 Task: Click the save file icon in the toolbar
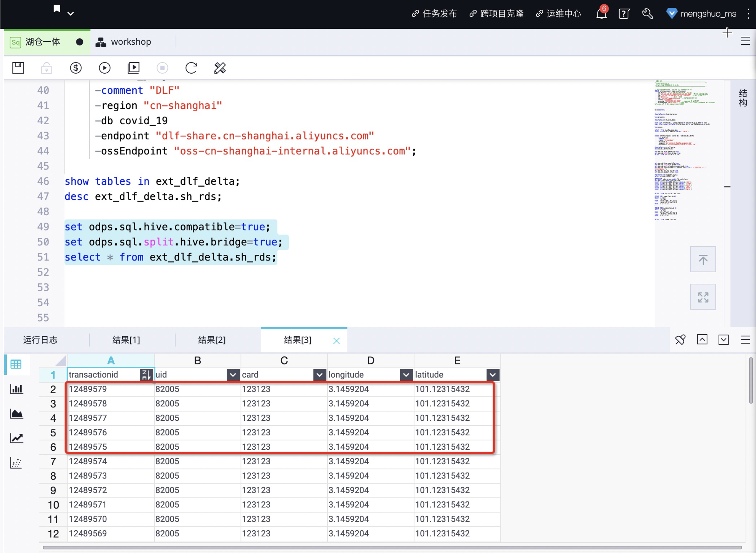click(x=18, y=68)
